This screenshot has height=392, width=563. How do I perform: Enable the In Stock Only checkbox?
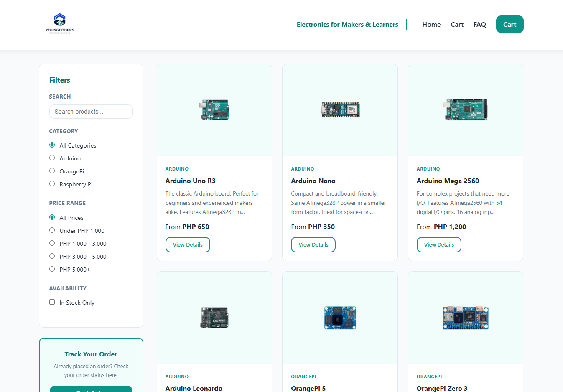(52, 302)
